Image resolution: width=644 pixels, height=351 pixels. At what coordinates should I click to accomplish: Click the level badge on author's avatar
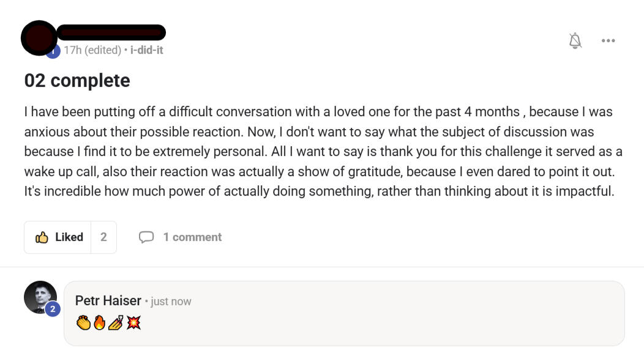click(x=53, y=51)
